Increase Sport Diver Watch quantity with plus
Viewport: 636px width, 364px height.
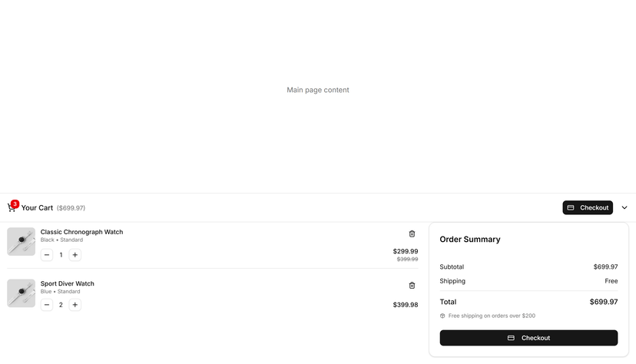click(75, 305)
